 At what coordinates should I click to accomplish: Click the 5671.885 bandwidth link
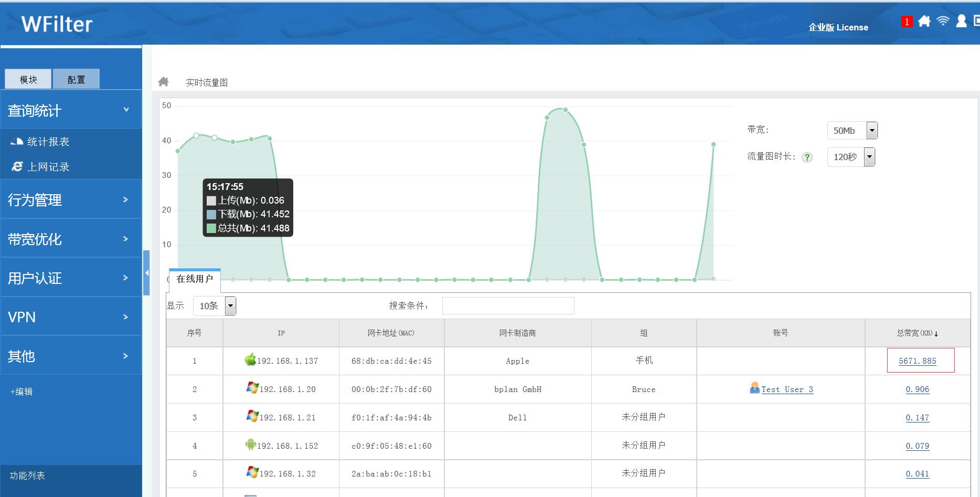(917, 361)
